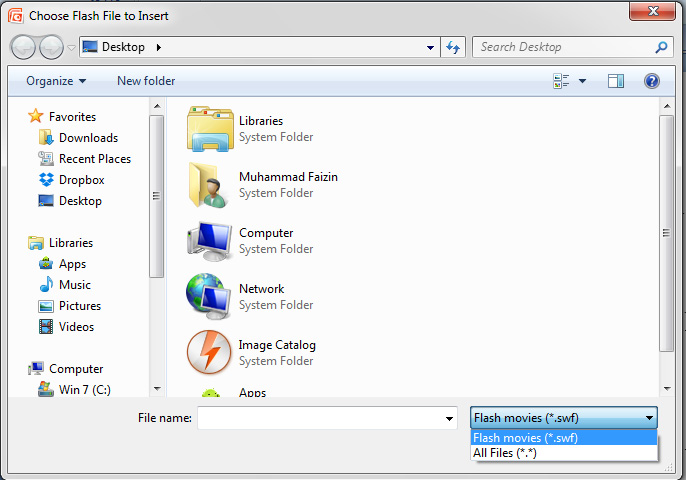This screenshot has width=686, height=480.
Task: Open the Libraries system folder icon
Action: coord(209,128)
